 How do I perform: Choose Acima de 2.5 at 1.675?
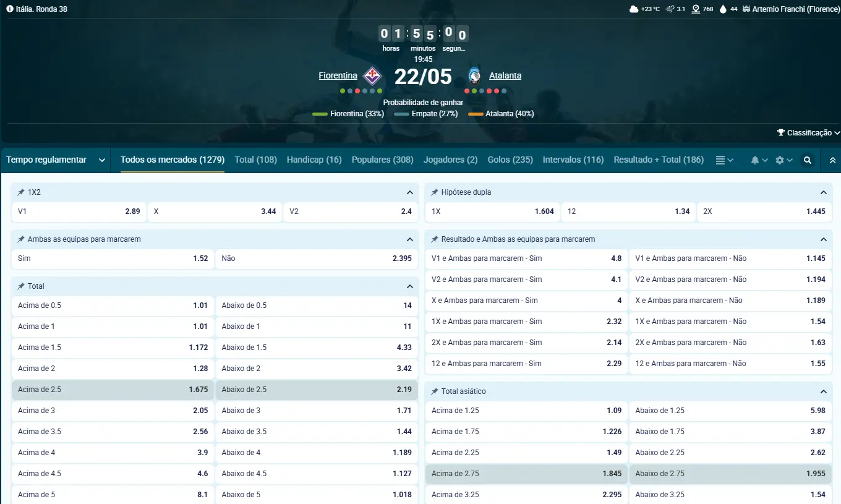click(113, 390)
